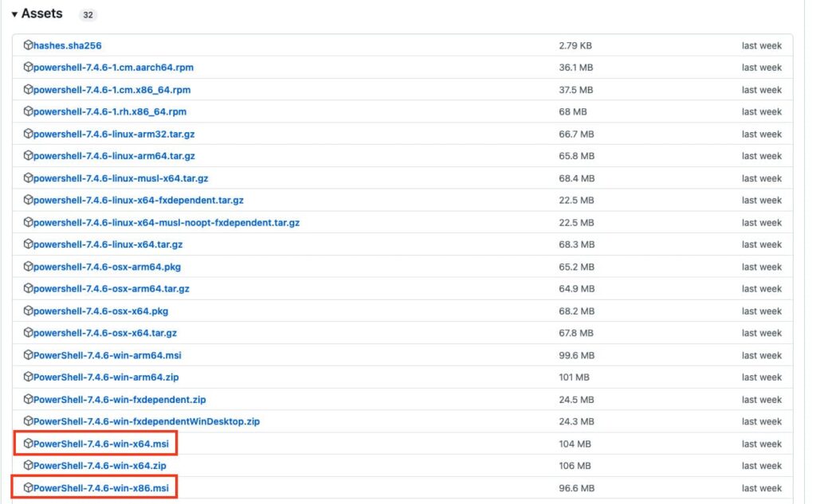The image size is (816, 504).
Task: Download PowerShell-7.4.6-win-arm64.msi installer
Action: click(108, 355)
